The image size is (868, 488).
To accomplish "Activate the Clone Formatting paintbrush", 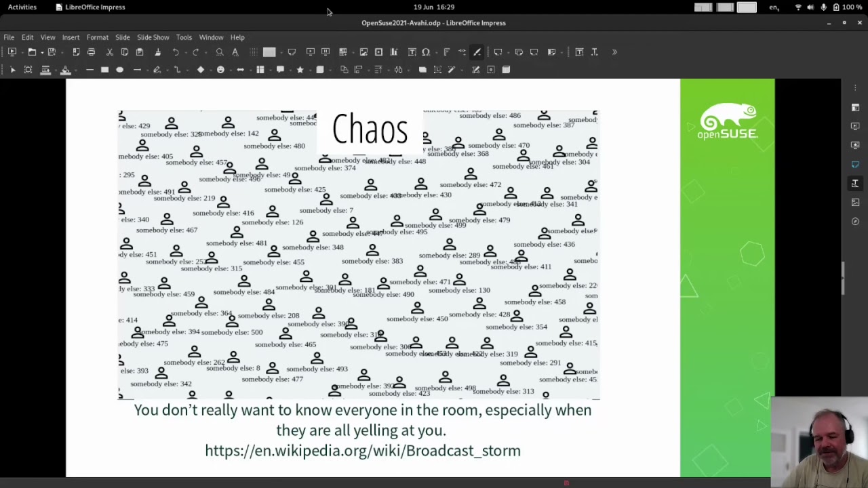I will pyautogui.click(x=157, y=52).
